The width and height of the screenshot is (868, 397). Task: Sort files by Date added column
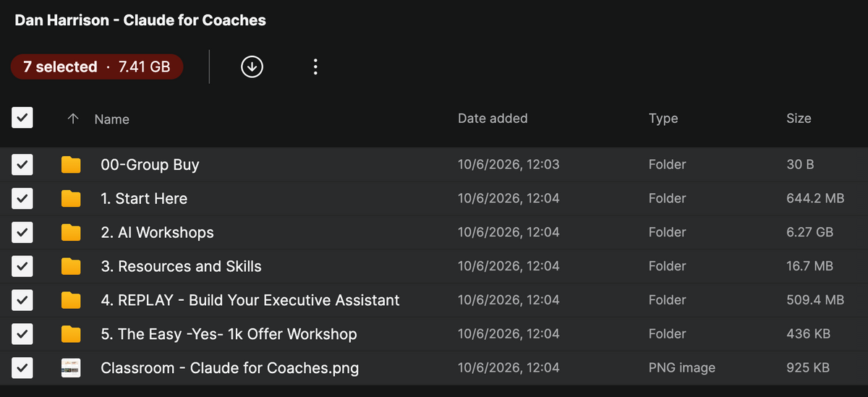coord(493,118)
